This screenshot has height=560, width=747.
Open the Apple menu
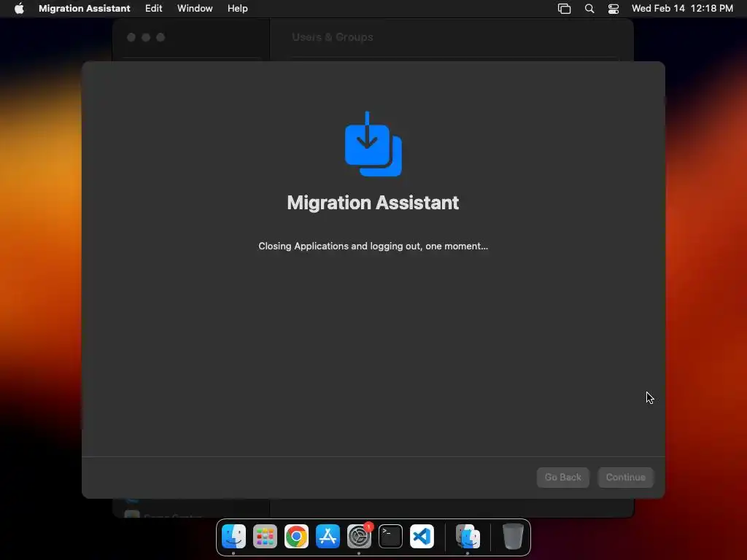click(x=19, y=9)
